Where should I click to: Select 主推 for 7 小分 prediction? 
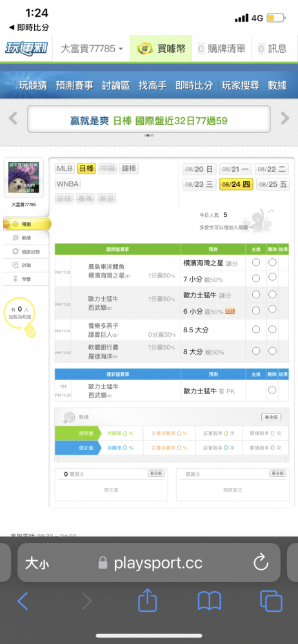tap(256, 278)
